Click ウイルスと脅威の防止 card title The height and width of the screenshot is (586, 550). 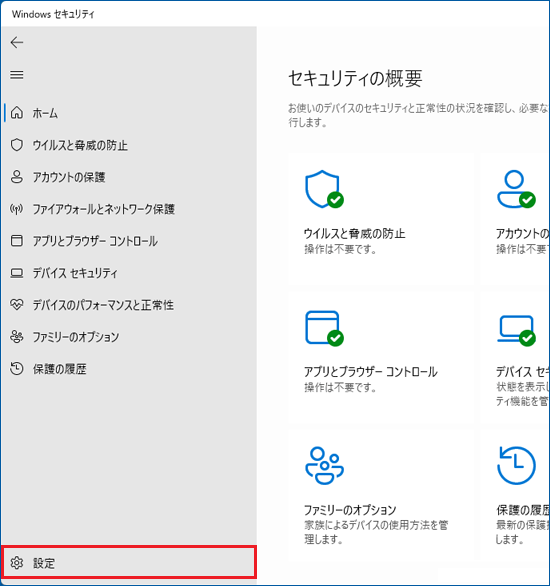pyautogui.click(x=354, y=234)
